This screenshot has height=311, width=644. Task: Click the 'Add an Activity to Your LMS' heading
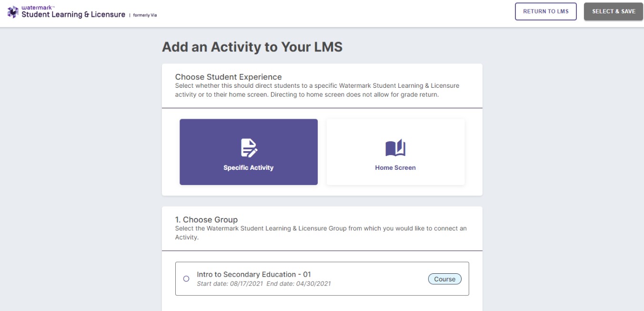tap(252, 47)
